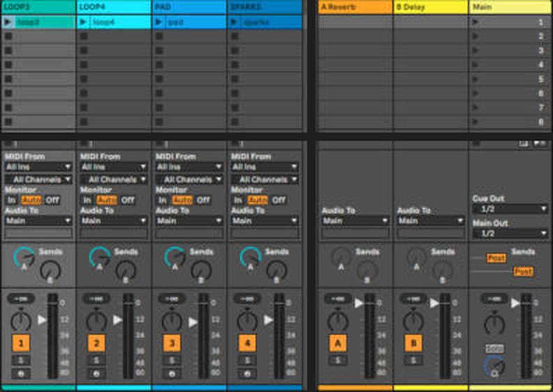Launch the loop3 clip
The image size is (553, 392).
(x=8, y=22)
